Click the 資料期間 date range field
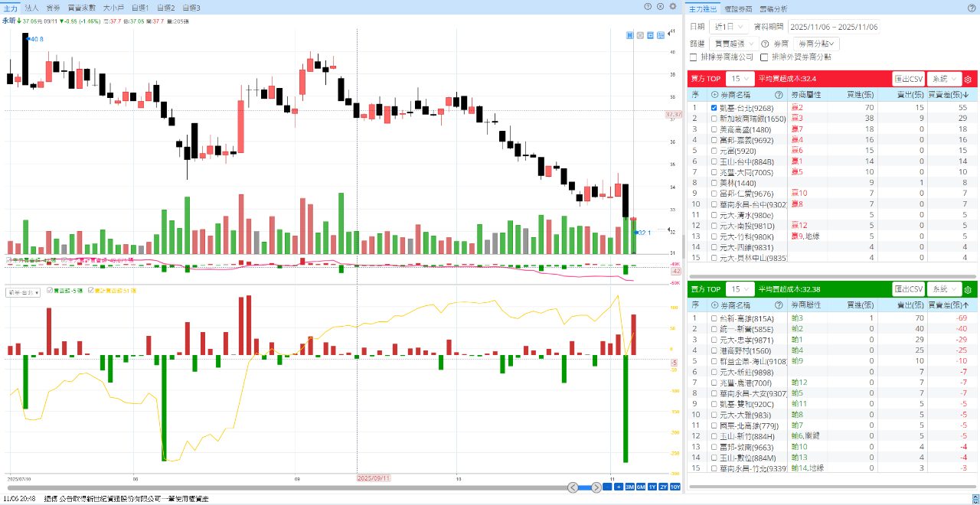The image size is (980, 505). tap(834, 26)
